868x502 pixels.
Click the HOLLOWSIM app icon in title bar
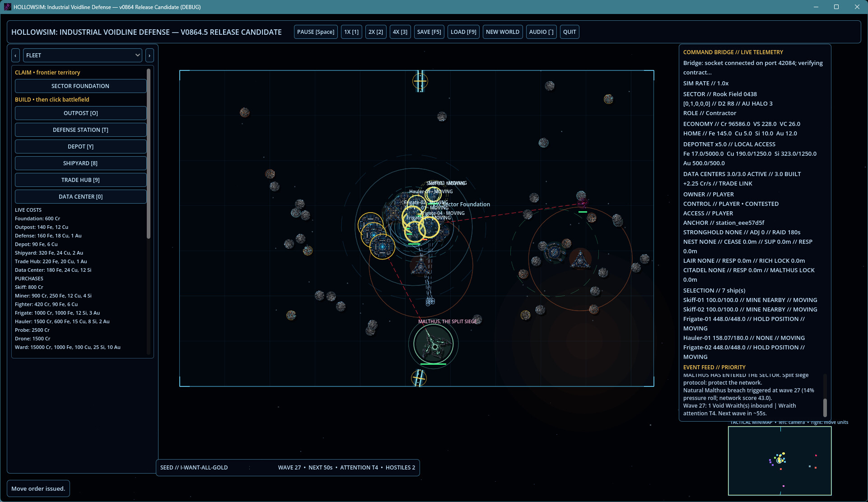click(7, 7)
